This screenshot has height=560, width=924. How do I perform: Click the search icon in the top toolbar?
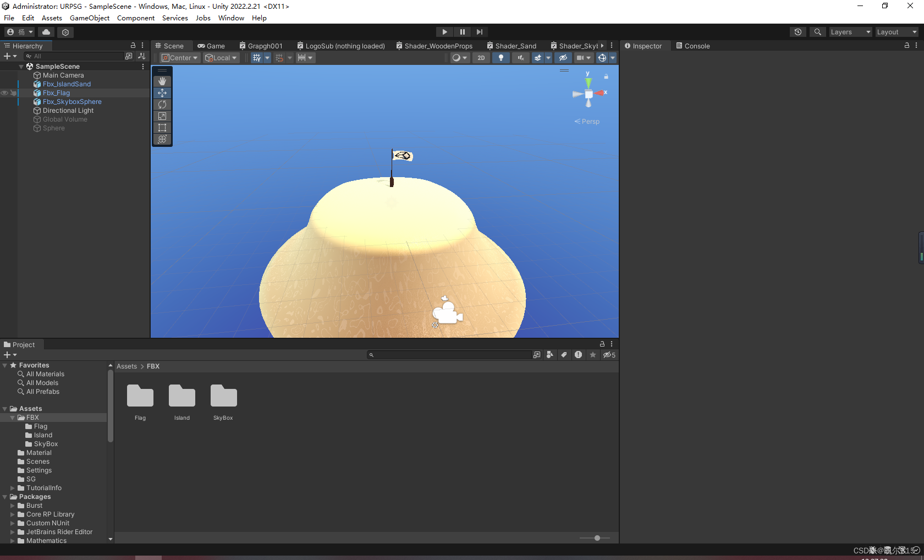click(x=818, y=32)
